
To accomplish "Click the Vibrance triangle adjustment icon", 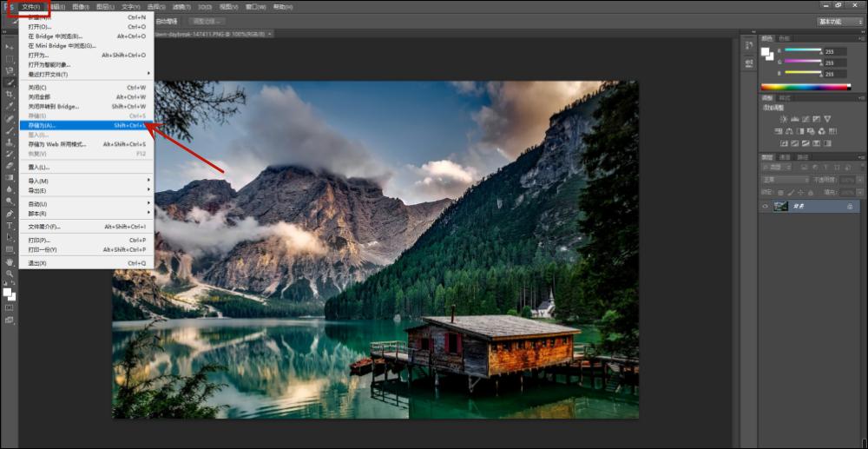I will click(x=827, y=119).
